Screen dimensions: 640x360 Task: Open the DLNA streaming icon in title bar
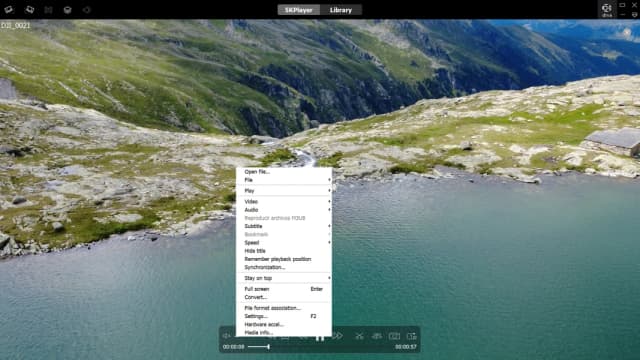coord(607,9)
